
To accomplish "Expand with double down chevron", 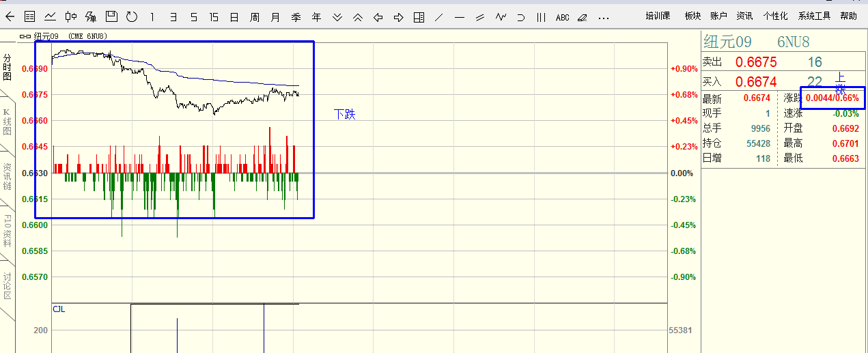I will pyautogui.click(x=337, y=16).
